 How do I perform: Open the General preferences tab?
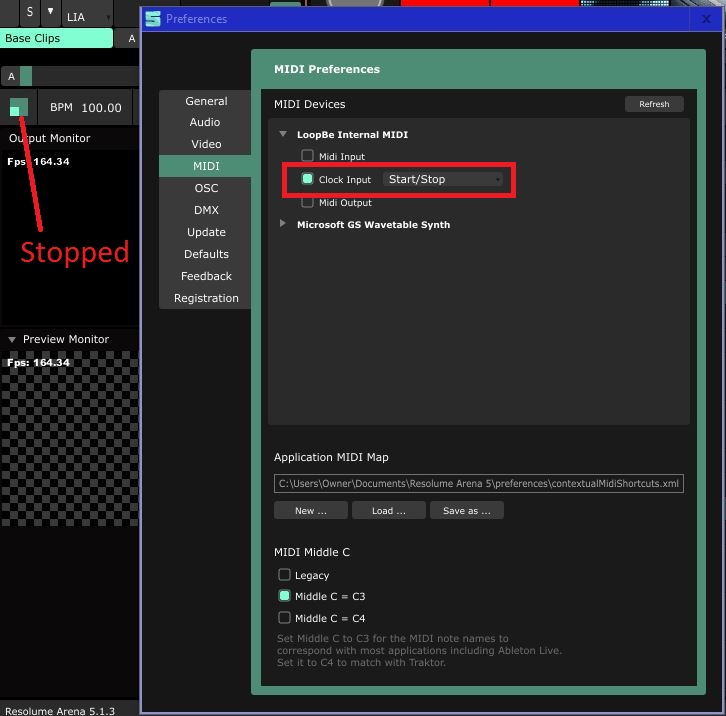(205, 101)
